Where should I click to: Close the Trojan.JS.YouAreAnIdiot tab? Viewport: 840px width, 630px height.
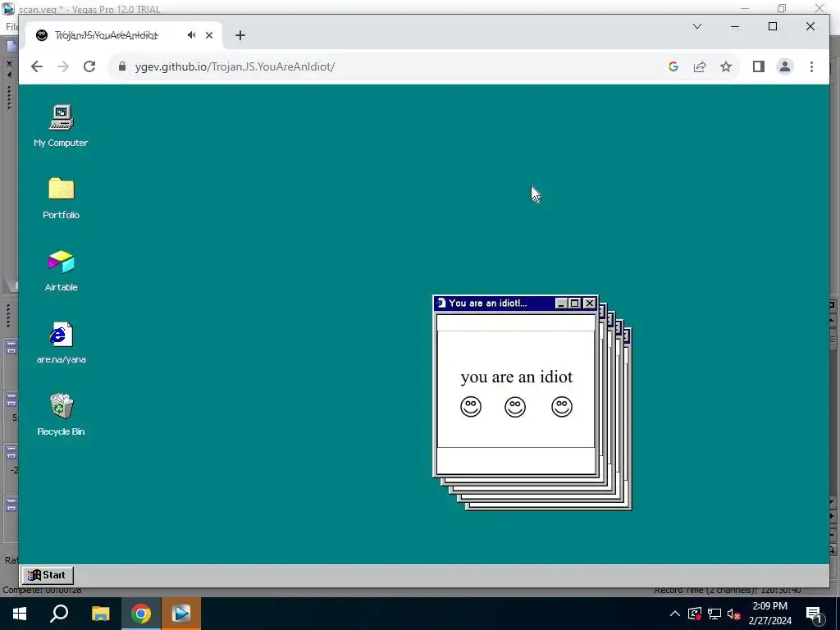(209, 34)
